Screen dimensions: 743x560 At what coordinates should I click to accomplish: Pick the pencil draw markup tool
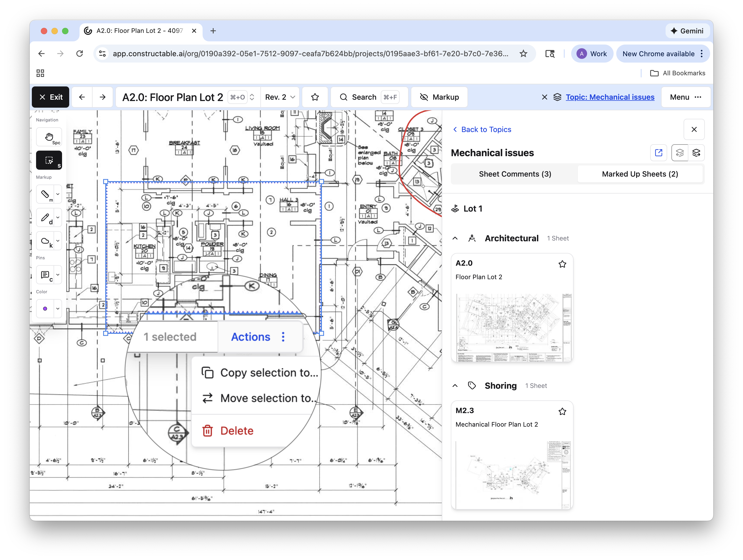[x=45, y=217]
